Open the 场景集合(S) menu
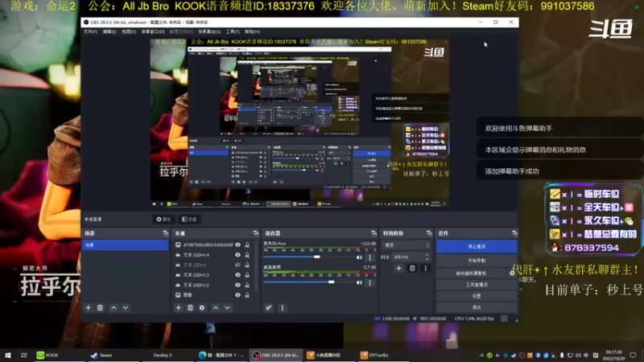Screen dimensions: 644x362 pos(209,31)
